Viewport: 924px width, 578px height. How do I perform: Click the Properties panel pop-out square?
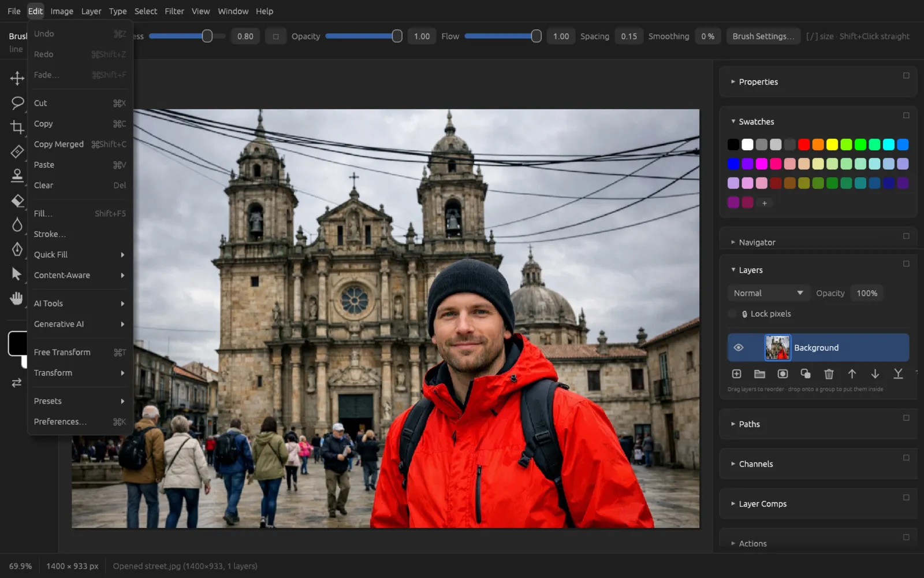coord(906,76)
